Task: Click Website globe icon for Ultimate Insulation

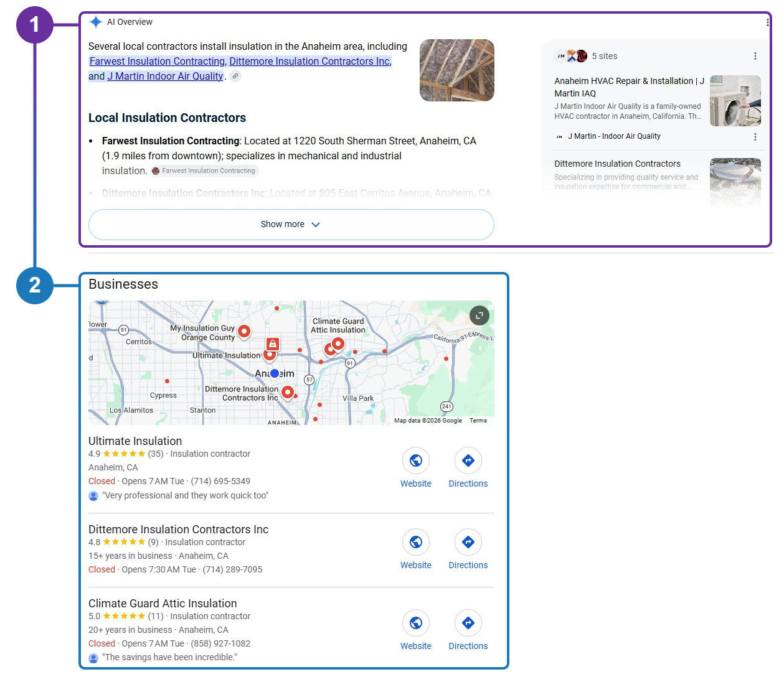Action: pos(416,460)
